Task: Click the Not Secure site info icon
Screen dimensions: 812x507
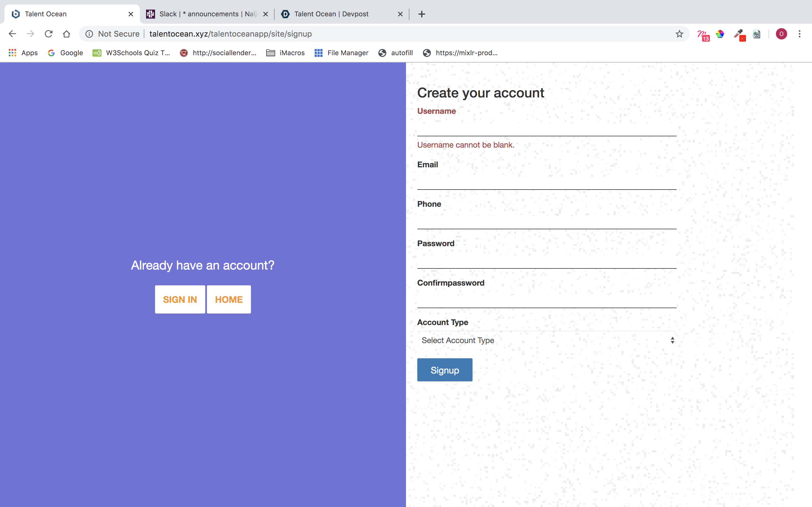Action: [89, 34]
